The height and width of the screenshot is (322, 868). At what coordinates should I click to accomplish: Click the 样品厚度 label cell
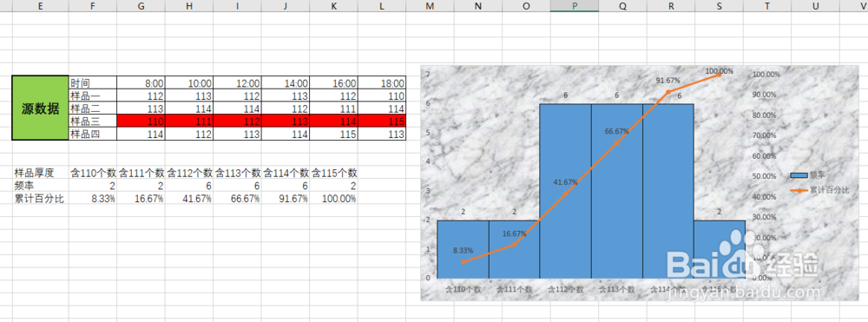pyautogui.click(x=41, y=174)
